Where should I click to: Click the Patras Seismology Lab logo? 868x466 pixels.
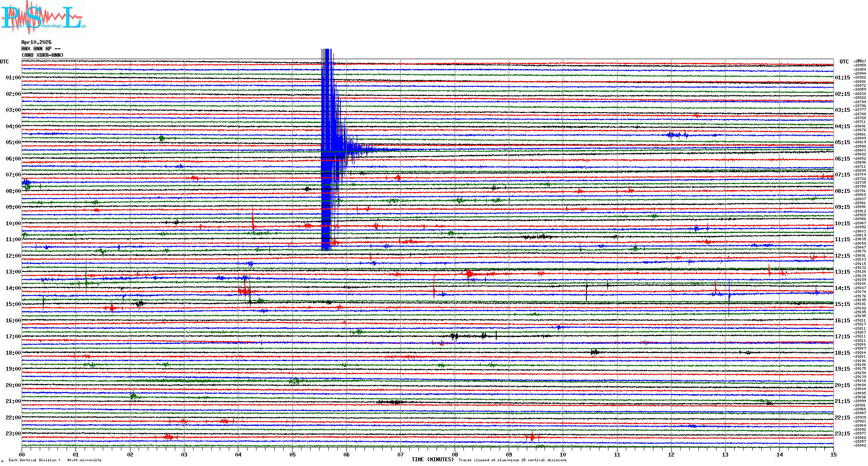[x=43, y=18]
